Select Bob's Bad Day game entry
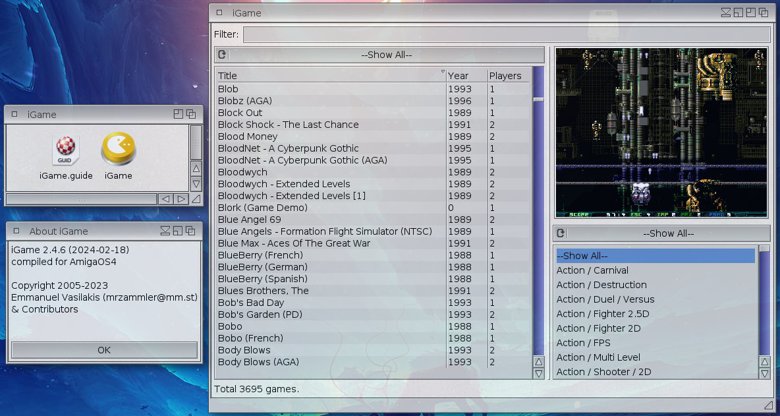The image size is (780, 416). pos(251,302)
